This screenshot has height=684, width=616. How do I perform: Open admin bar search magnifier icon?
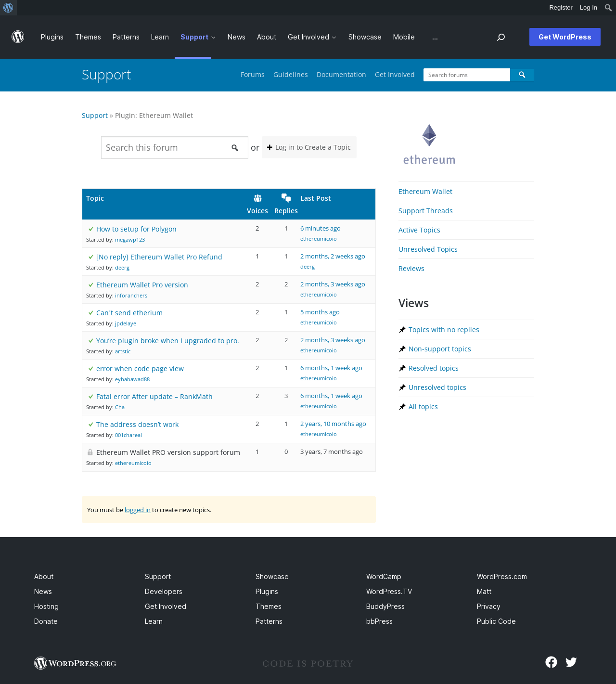coord(608,8)
